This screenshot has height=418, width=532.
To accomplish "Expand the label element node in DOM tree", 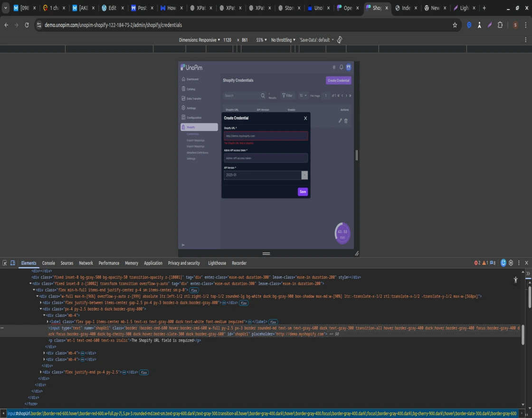I will [x=47, y=322].
